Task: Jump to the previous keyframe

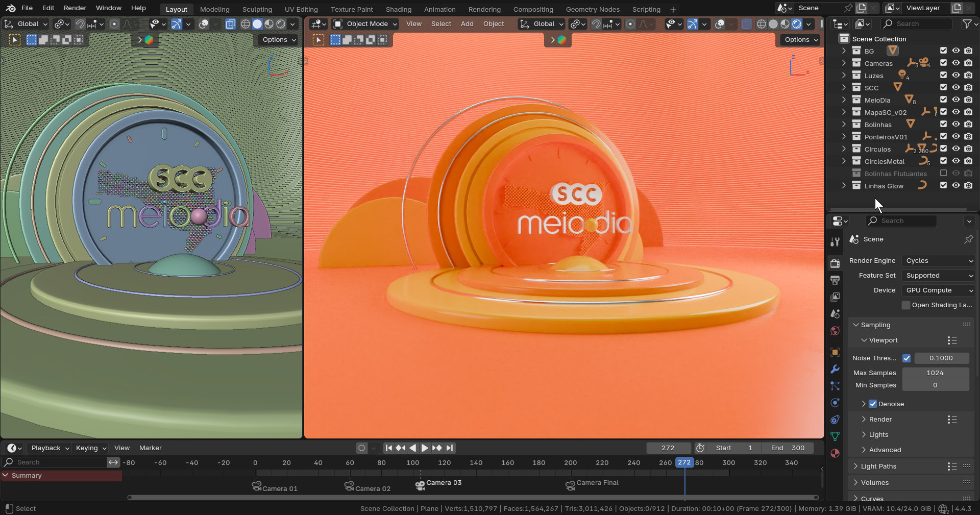Action: [x=401, y=448]
